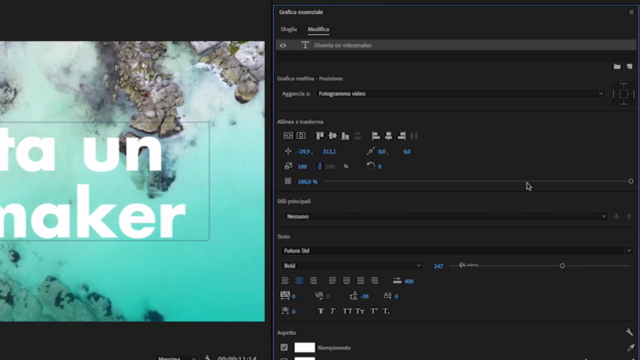Toggle visibility of 'Diventa un videomaker' layer
This screenshot has height=360, width=640.
(283, 45)
